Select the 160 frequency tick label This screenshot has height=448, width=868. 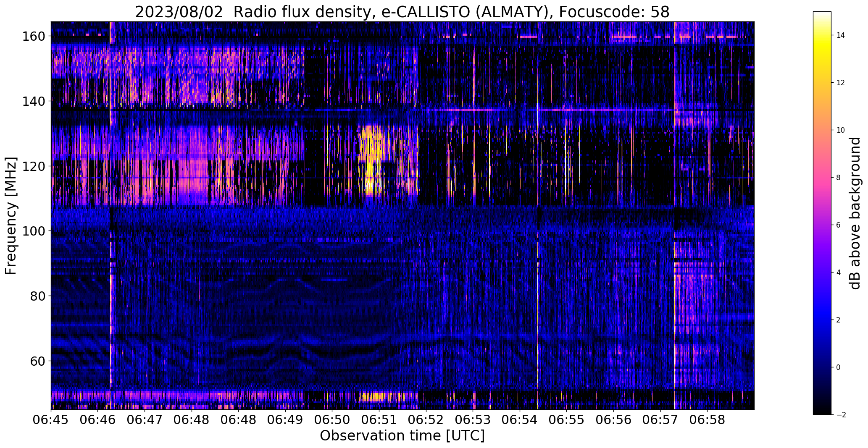(x=33, y=37)
